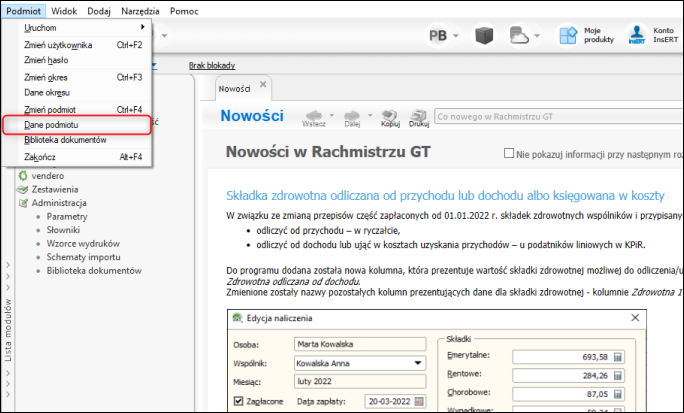
Task: Select Zestawienia in module list
Action: pyautogui.click(x=55, y=189)
